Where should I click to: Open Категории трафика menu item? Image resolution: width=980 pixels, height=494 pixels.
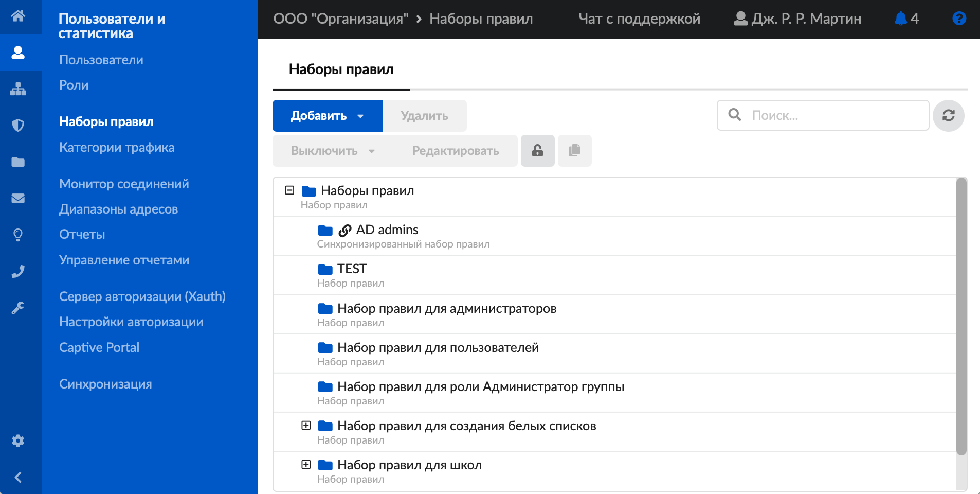[x=117, y=147]
